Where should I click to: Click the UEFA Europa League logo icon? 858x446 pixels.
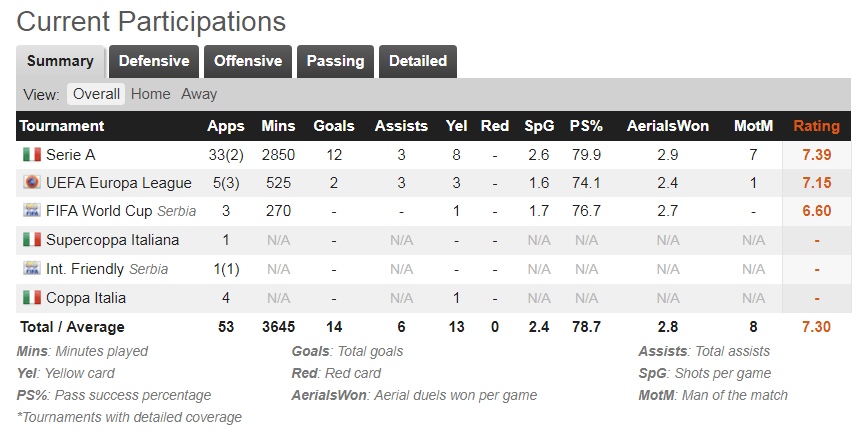pos(32,182)
